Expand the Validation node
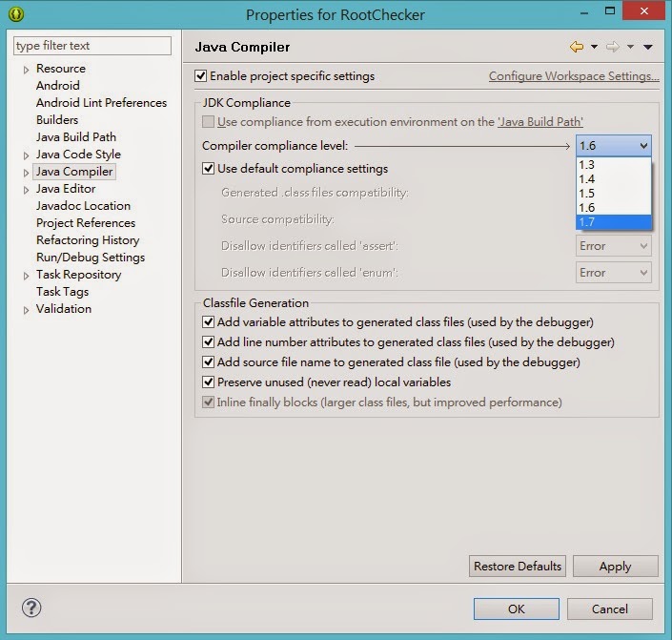The height and width of the screenshot is (640, 672). (x=26, y=310)
